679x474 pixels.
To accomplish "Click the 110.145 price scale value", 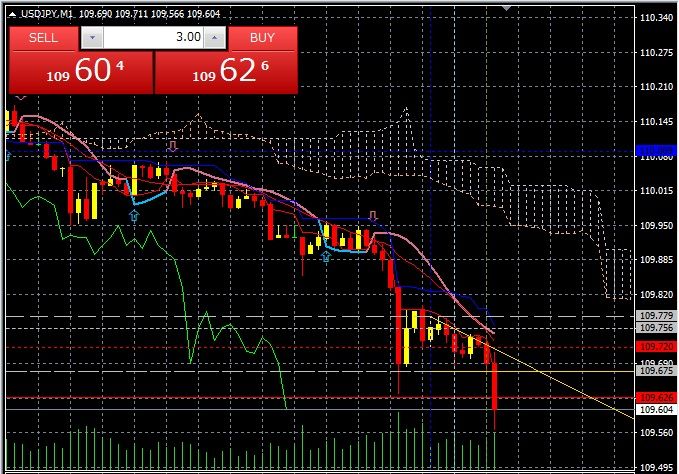I will coord(656,122).
